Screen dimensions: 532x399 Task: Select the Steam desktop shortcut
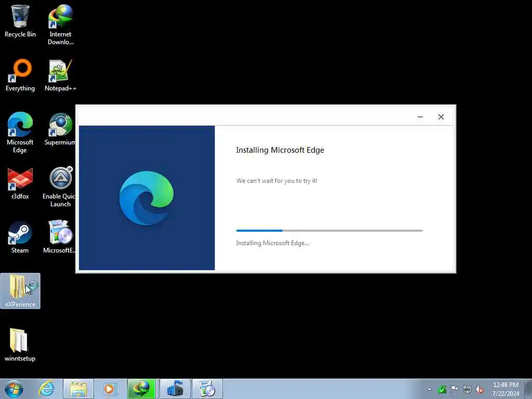pos(20,237)
